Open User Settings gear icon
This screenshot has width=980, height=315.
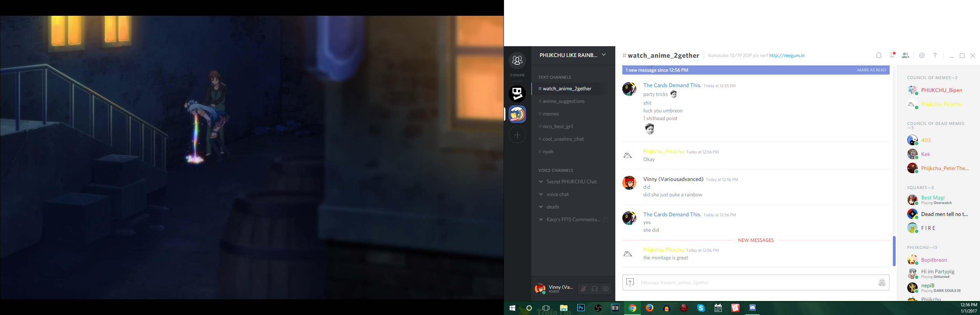click(x=606, y=289)
